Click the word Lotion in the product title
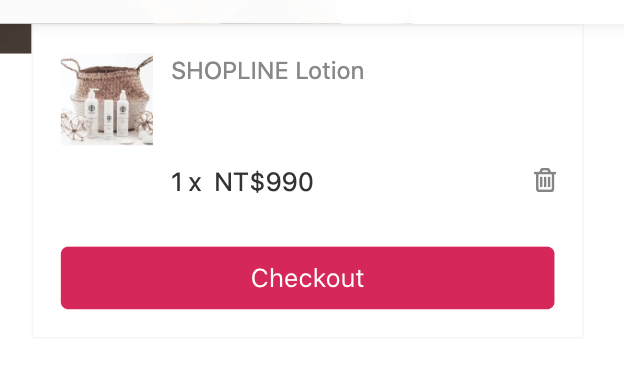 [x=330, y=71]
